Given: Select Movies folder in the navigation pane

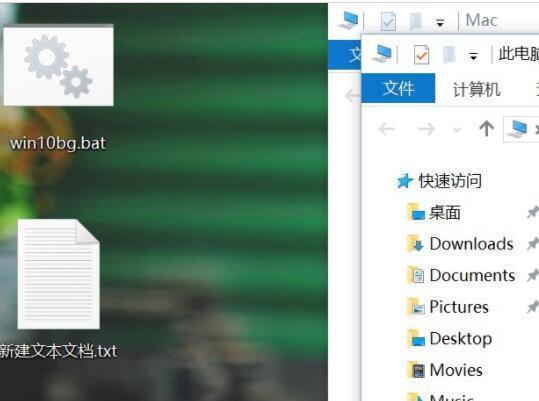Looking at the screenshot, I should 456,370.
